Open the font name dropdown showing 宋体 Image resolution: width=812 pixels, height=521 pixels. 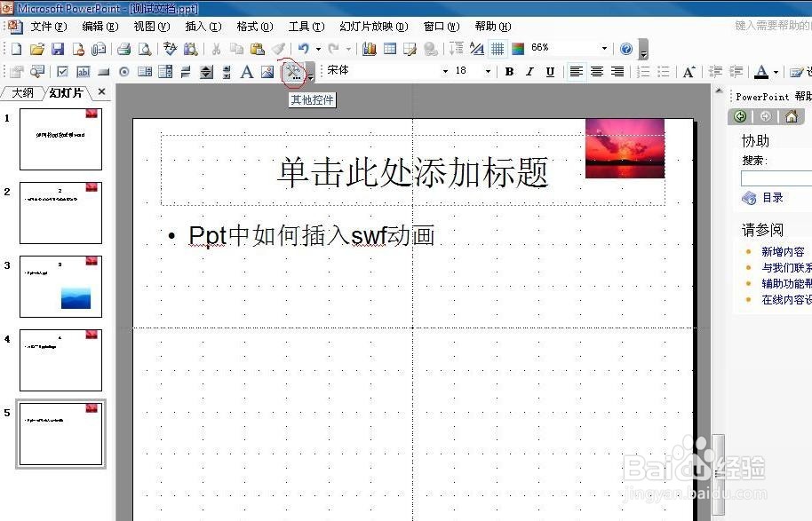tap(447, 70)
